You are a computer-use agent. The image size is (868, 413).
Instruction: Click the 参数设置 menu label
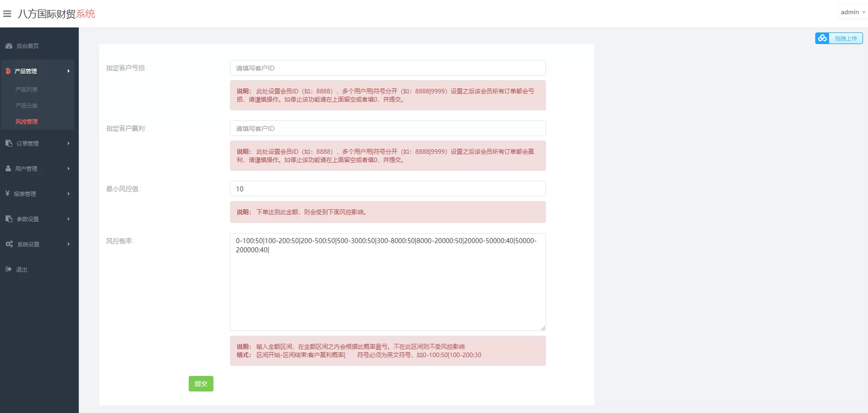(28, 219)
